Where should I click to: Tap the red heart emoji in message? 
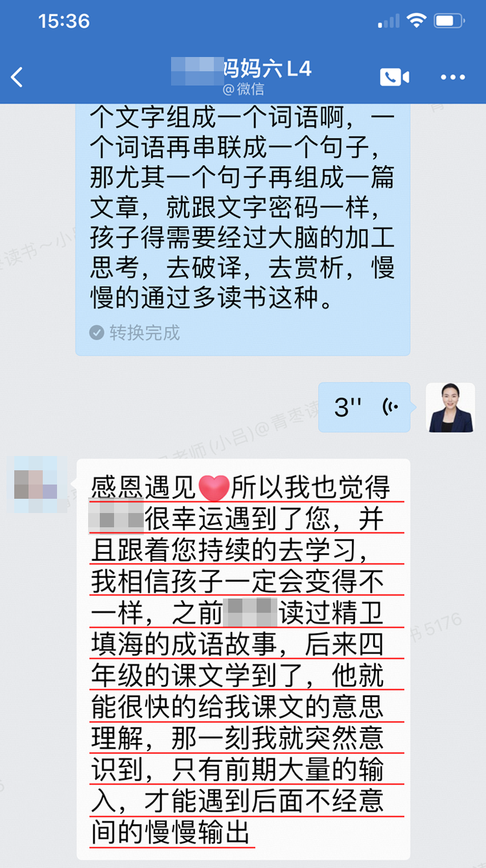click(214, 488)
